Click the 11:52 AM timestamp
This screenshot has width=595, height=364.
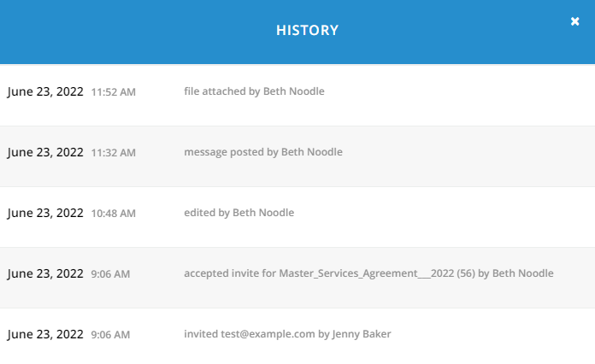(113, 91)
